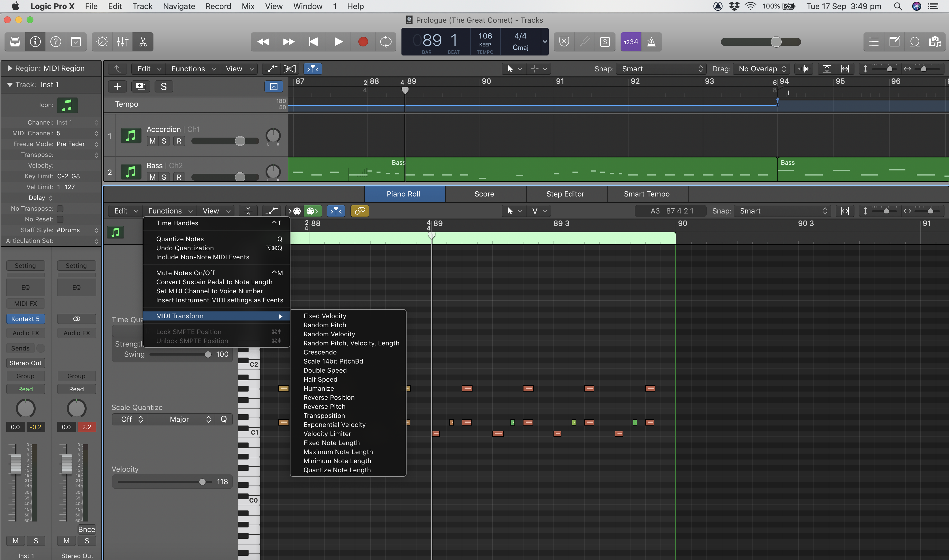Image resolution: width=949 pixels, height=560 pixels.
Task: Click the MIDI link icon in Piano Roll
Action: point(360,211)
